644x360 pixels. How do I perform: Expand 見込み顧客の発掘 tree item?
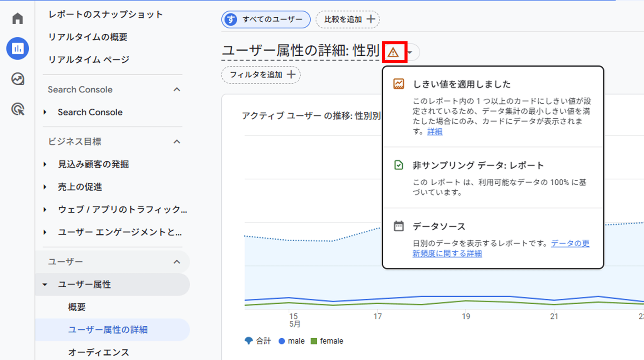tap(45, 164)
